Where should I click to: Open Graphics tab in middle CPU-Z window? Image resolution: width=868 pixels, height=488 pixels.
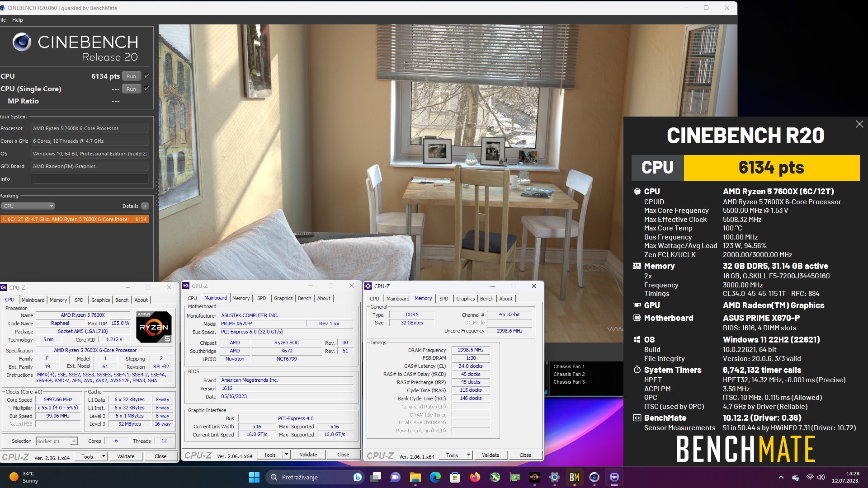283,298
